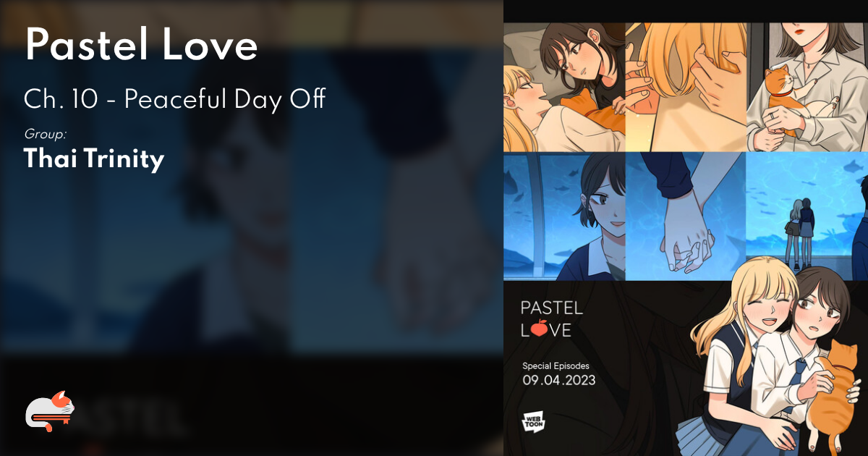The image size is (868, 456).
Task: Click the 09.04.2023 release date text
Action: tap(559, 380)
